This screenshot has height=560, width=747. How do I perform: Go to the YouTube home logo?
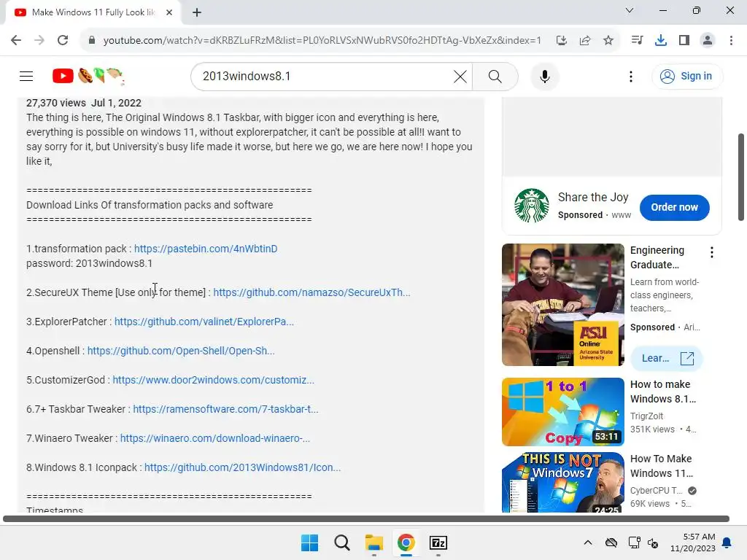88,76
